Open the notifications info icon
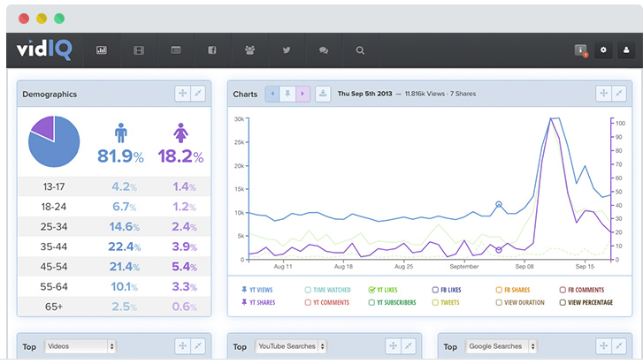Viewport: 643px width, 364px height. (580, 50)
